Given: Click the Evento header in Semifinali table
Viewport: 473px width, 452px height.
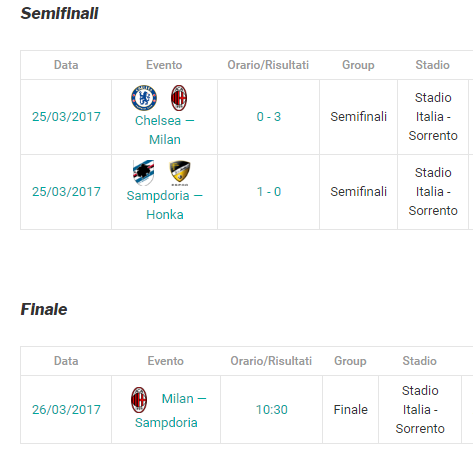Looking at the screenshot, I should pos(164,65).
